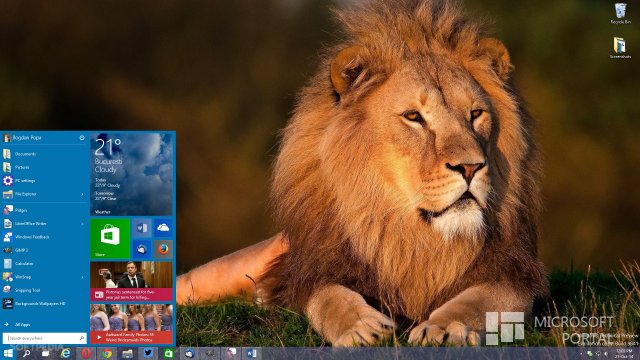Expand the LibreOffice Writer jump list arrow

82,224
